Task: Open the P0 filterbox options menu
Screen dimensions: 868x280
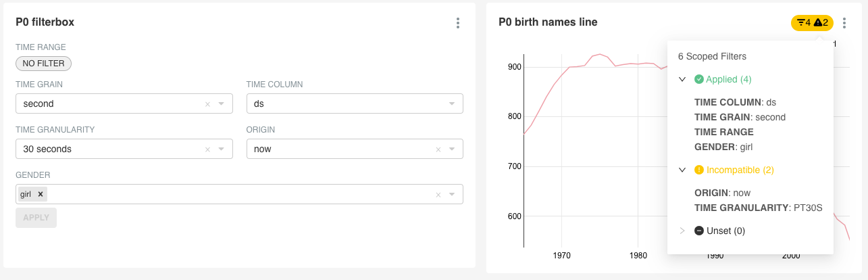Action: [458, 23]
